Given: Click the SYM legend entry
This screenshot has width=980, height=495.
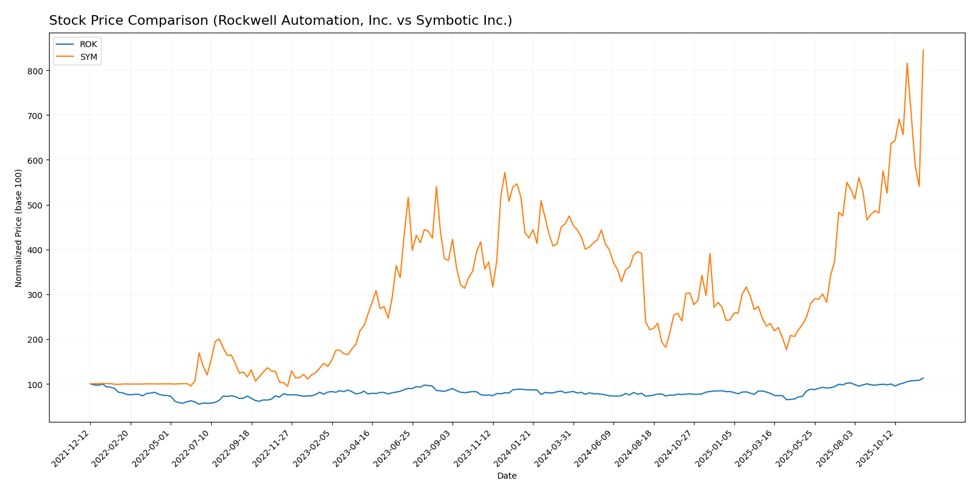Looking at the screenshot, I should point(88,57).
